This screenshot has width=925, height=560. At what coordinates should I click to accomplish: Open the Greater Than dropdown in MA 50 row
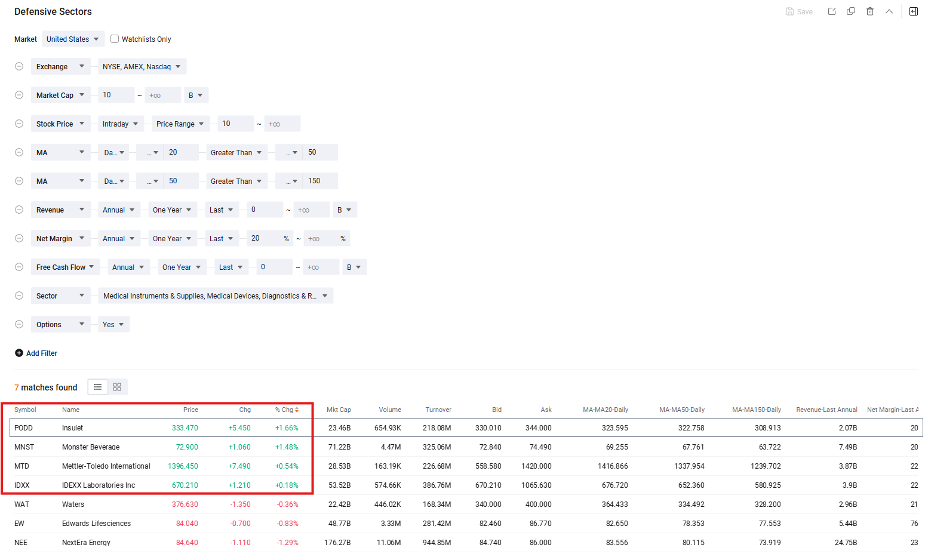pyautogui.click(x=237, y=181)
